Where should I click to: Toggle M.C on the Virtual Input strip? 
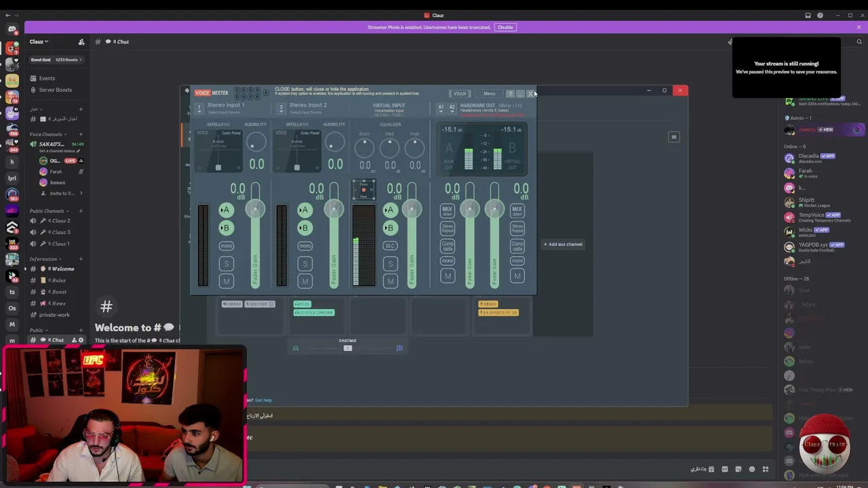click(390, 245)
